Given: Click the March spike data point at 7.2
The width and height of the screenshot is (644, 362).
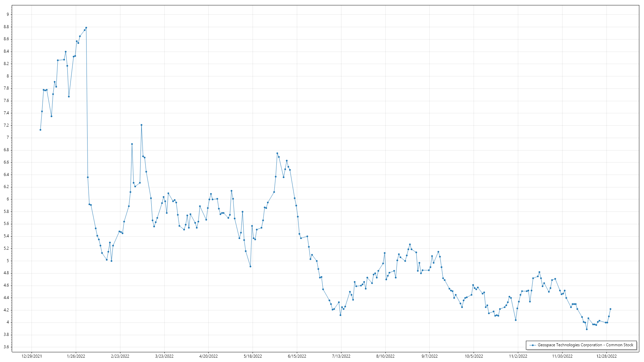Looking at the screenshot, I should pos(141,125).
